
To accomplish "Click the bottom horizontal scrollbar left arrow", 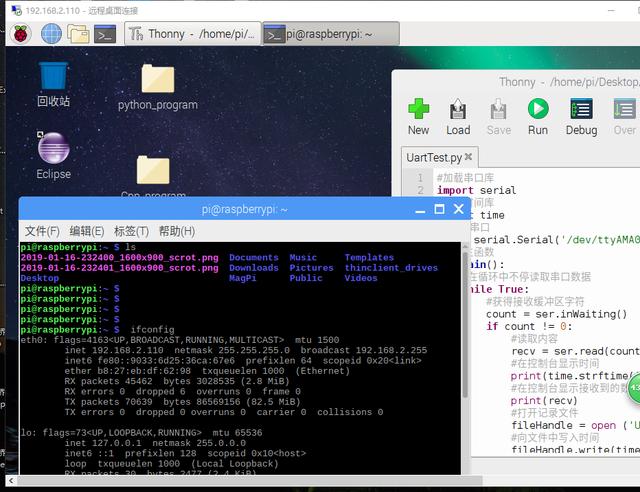I will click(x=11, y=481).
